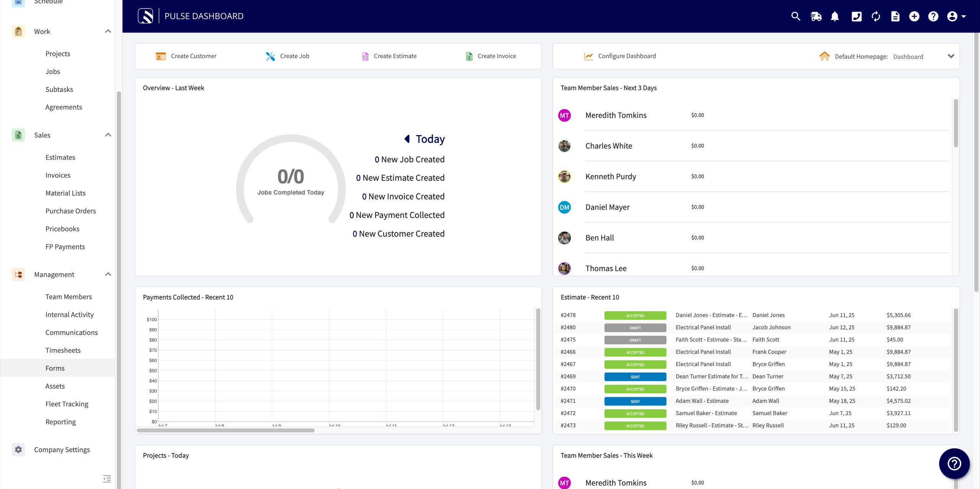This screenshot has height=489, width=980.
Task: Collapse the Work section chevron
Action: 108,31
